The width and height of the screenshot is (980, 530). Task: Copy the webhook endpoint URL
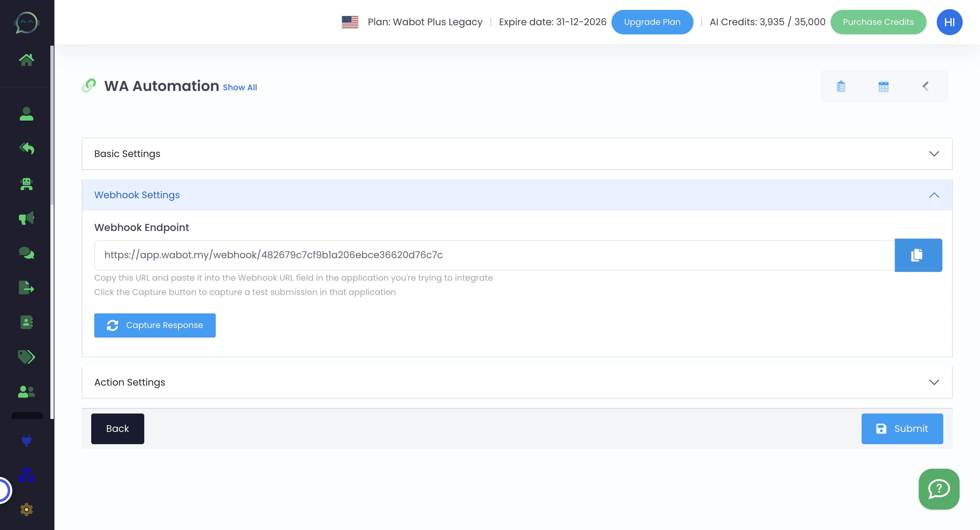[x=918, y=255]
